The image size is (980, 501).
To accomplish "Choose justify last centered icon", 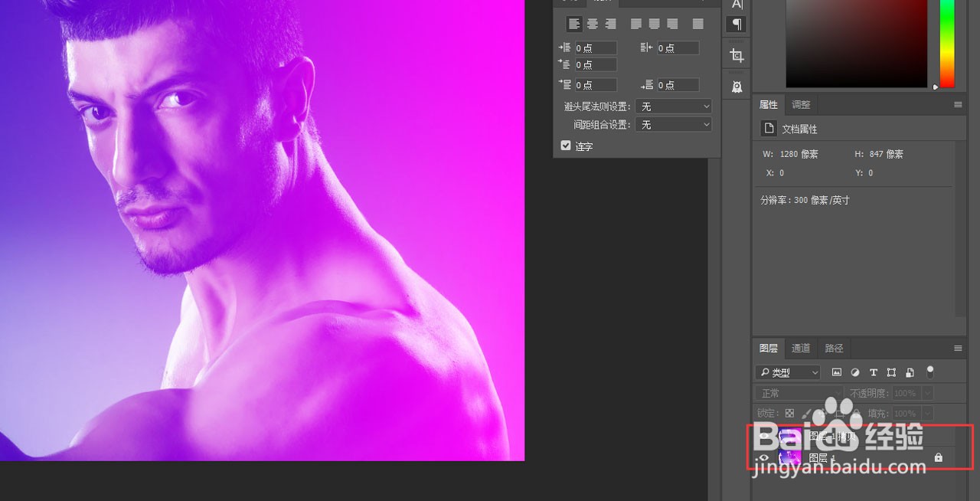I will tap(655, 24).
